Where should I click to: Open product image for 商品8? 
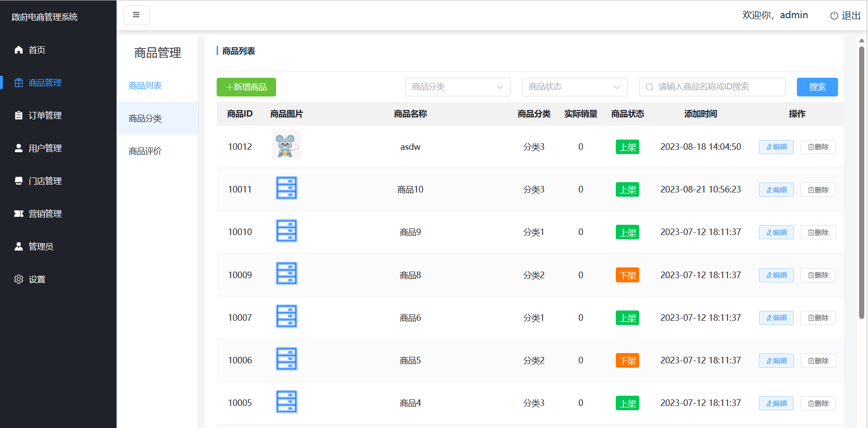pyautogui.click(x=286, y=273)
